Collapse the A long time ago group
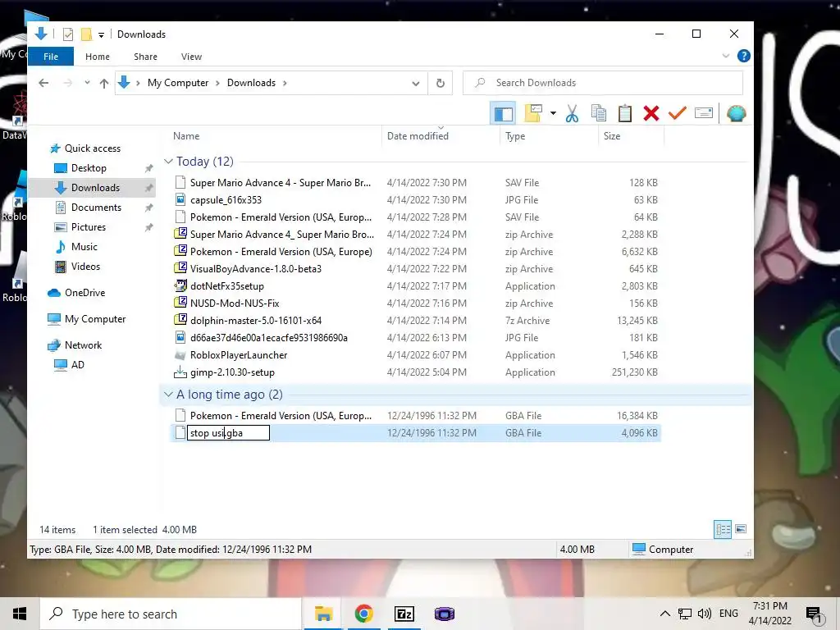This screenshot has height=630, width=840. (x=168, y=395)
